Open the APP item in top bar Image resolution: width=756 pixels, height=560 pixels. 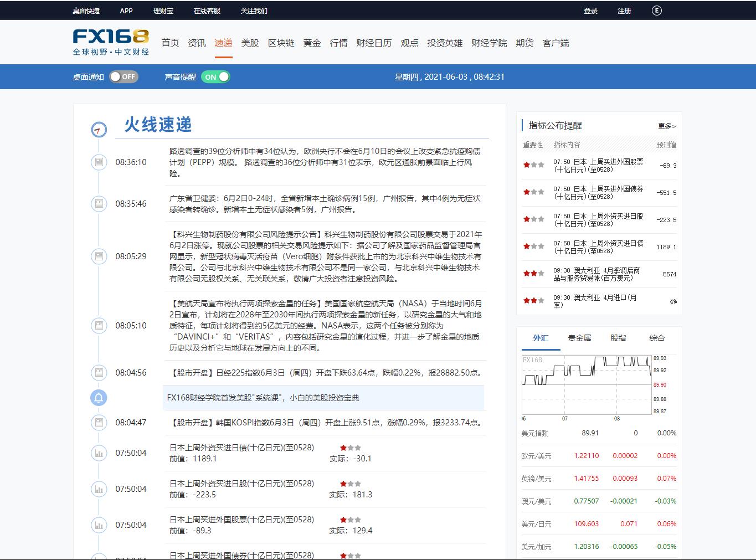(x=126, y=11)
